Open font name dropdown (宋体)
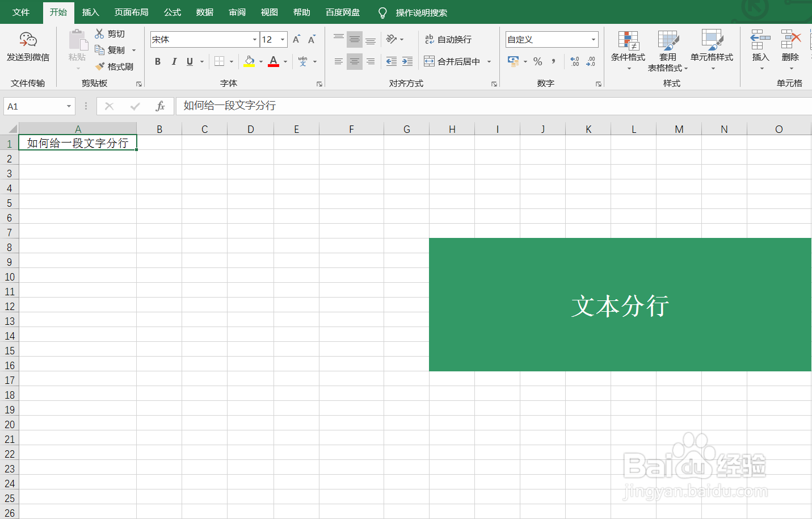The height and width of the screenshot is (519, 812). pos(255,39)
